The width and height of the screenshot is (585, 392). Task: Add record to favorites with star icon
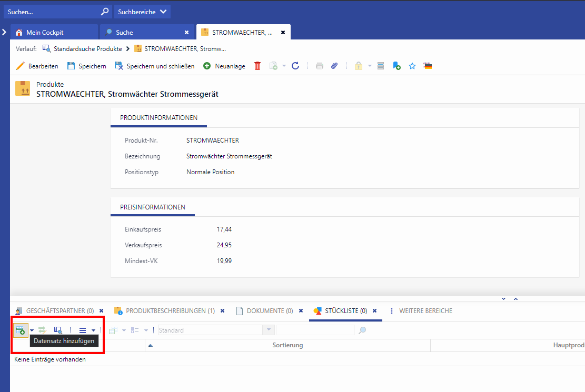point(412,66)
